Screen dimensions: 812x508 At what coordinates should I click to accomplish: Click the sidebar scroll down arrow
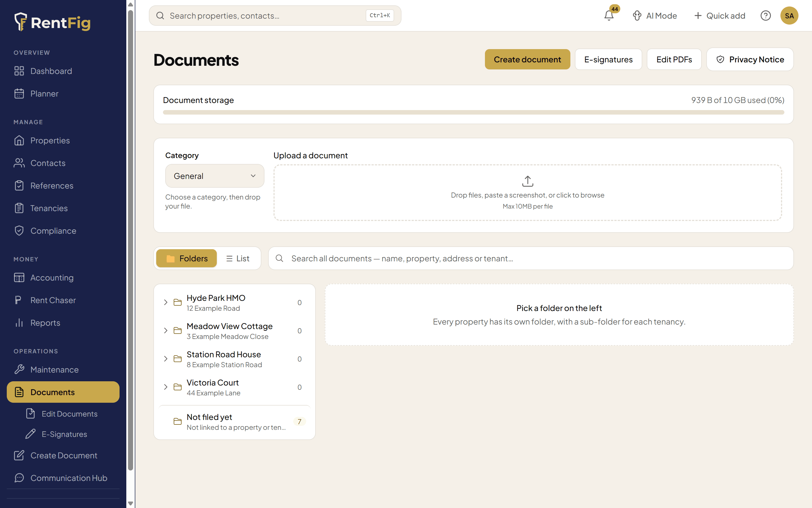click(x=131, y=503)
